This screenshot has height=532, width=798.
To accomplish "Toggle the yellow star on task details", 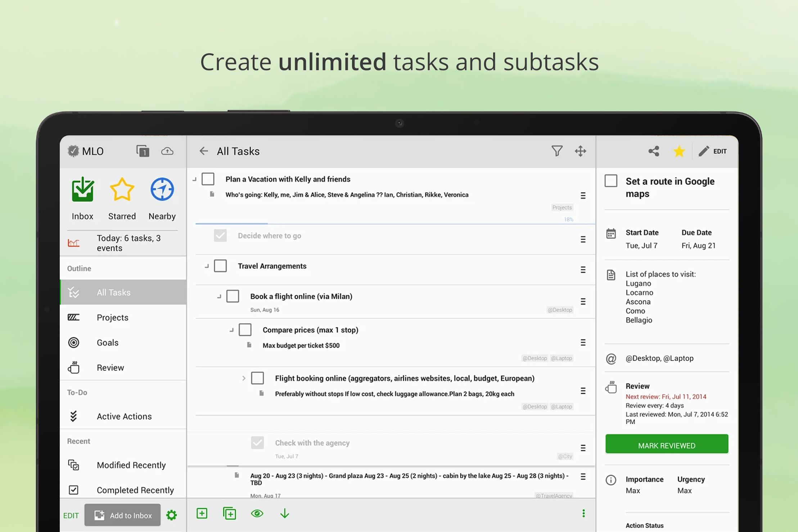I will [x=679, y=151].
